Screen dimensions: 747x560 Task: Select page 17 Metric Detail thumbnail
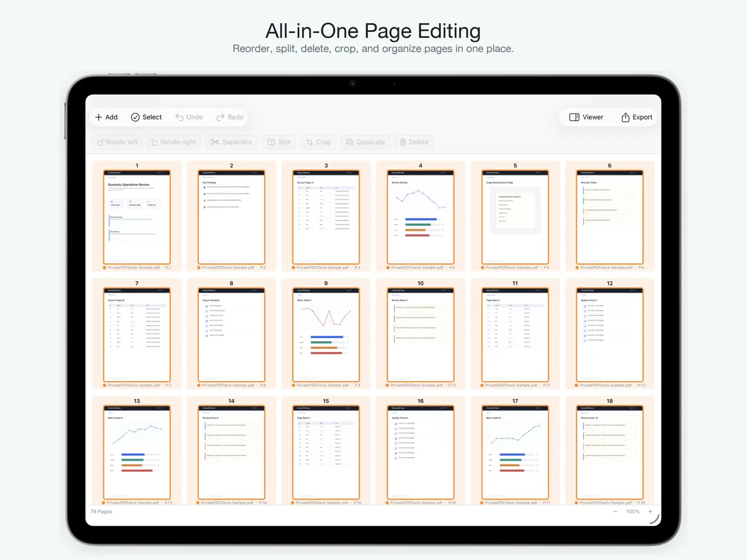coord(515,453)
